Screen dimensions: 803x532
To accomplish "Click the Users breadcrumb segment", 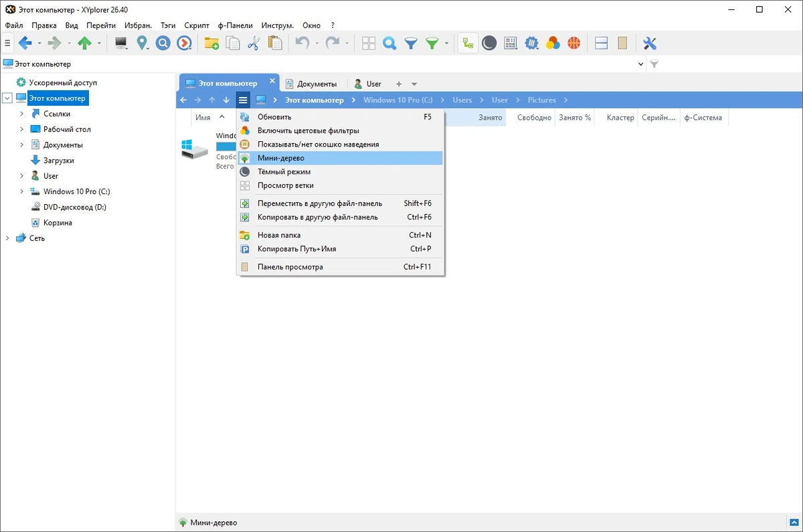I will (x=462, y=100).
